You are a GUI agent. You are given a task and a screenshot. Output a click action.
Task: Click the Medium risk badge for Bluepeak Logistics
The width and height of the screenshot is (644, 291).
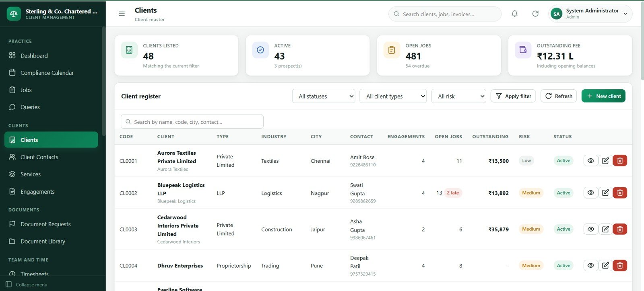(x=531, y=193)
